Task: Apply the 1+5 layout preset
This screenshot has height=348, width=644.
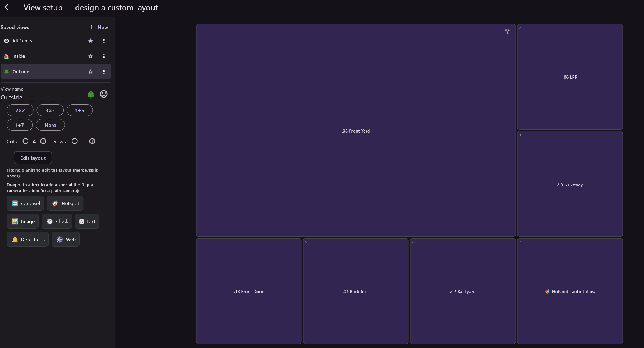Action: pos(79,110)
